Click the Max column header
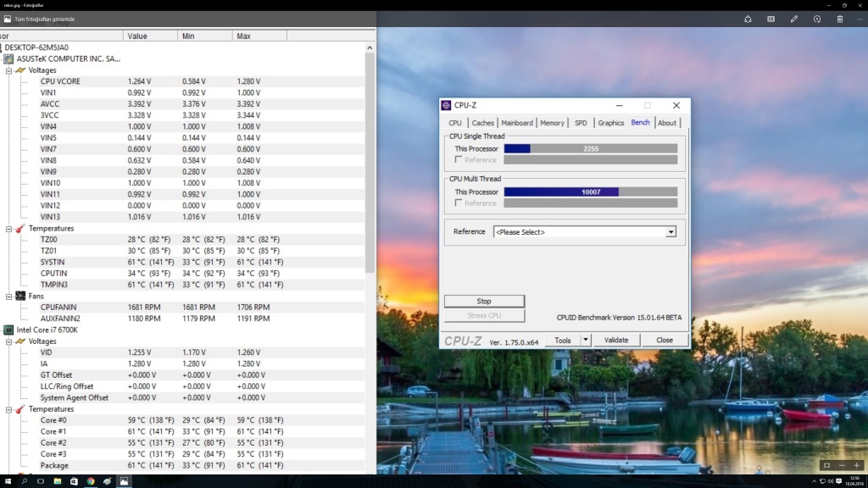868x488 pixels. [x=259, y=36]
